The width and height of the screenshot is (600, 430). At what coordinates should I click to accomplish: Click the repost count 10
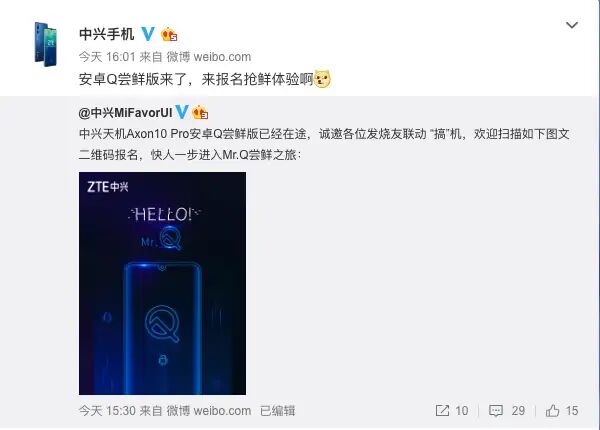tap(461, 411)
